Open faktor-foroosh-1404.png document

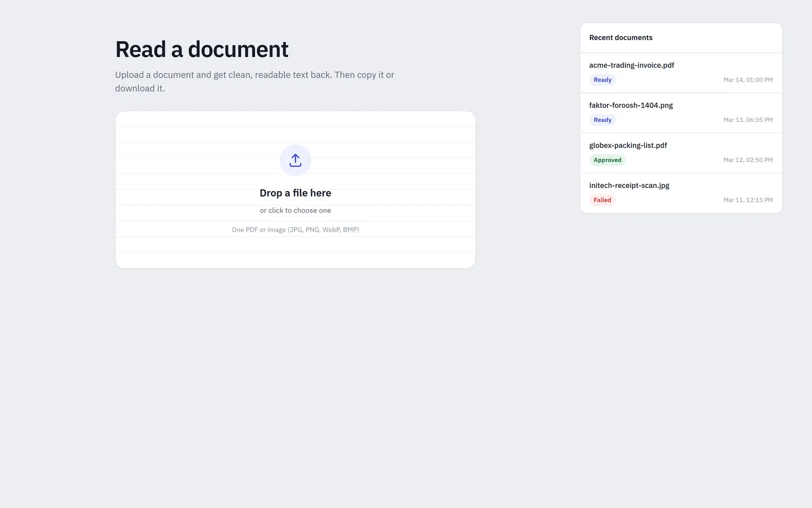click(681, 113)
